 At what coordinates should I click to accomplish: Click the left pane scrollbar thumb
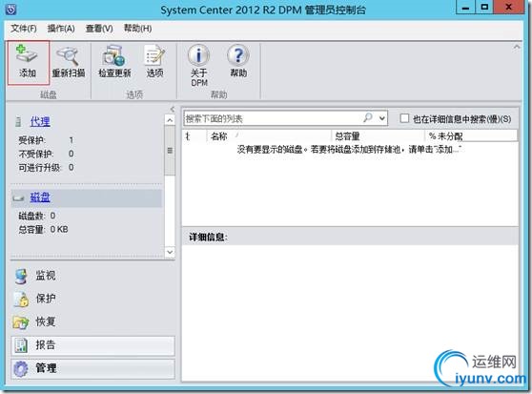point(170,151)
